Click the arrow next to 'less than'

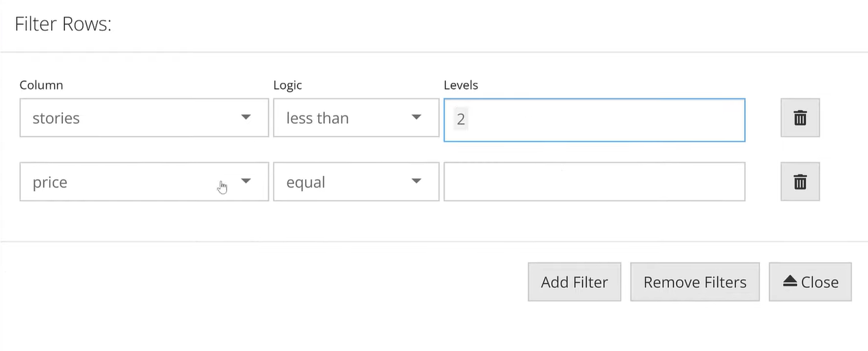click(x=416, y=118)
